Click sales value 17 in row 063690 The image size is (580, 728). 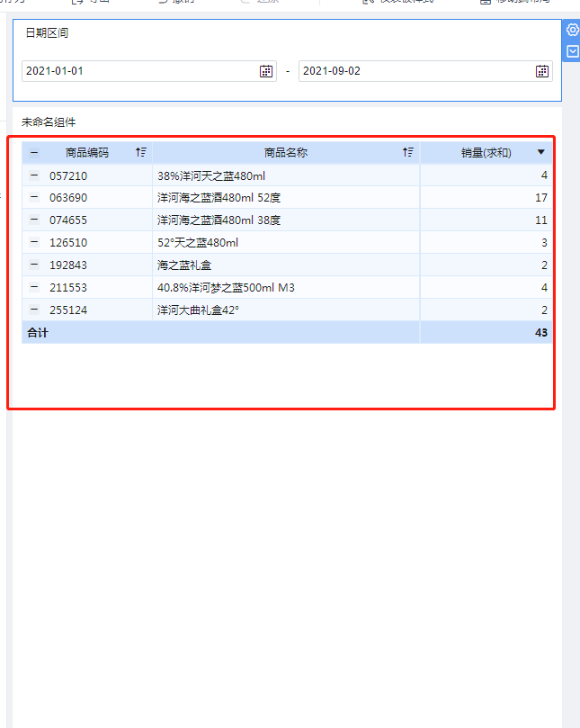click(541, 198)
